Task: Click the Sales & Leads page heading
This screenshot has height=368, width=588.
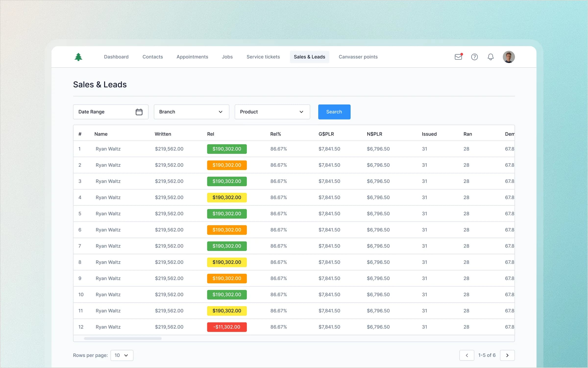Action: tap(100, 85)
